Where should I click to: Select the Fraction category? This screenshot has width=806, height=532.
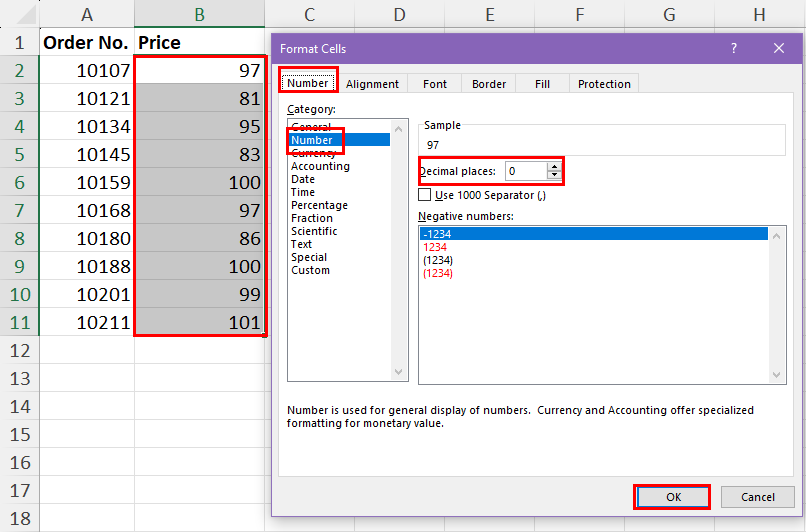pyautogui.click(x=339, y=218)
